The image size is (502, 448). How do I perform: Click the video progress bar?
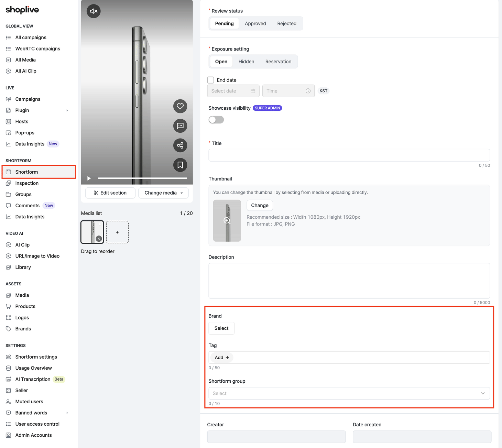click(142, 178)
